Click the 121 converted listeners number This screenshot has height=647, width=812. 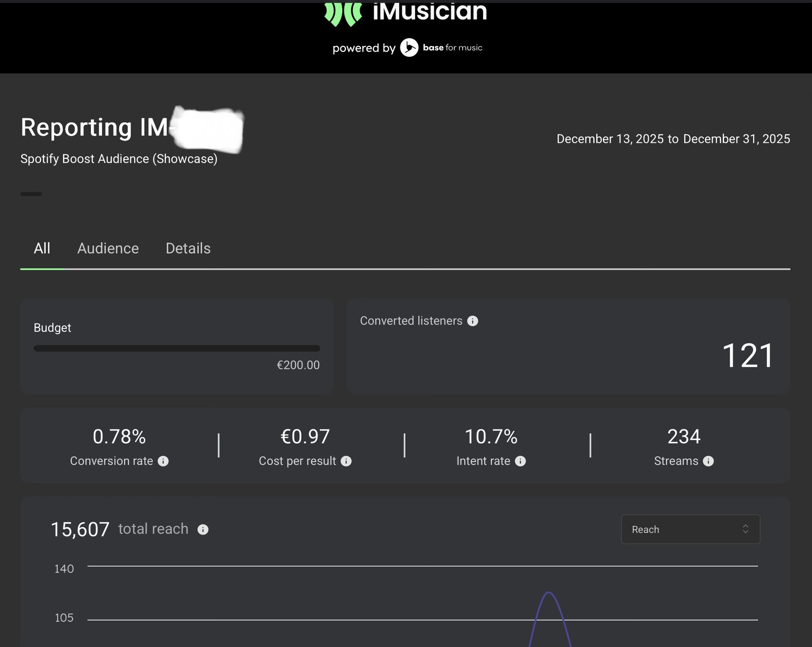pyautogui.click(x=747, y=356)
